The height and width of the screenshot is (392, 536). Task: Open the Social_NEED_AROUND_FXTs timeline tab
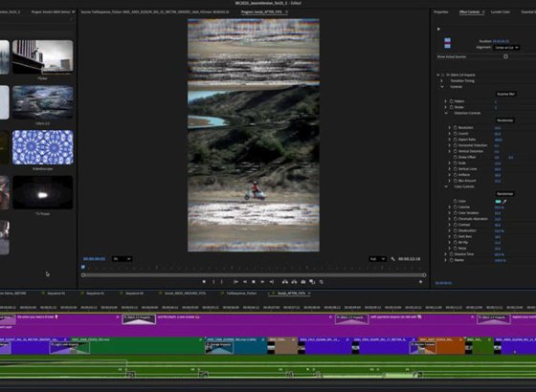pyautogui.click(x=186, y=293)
